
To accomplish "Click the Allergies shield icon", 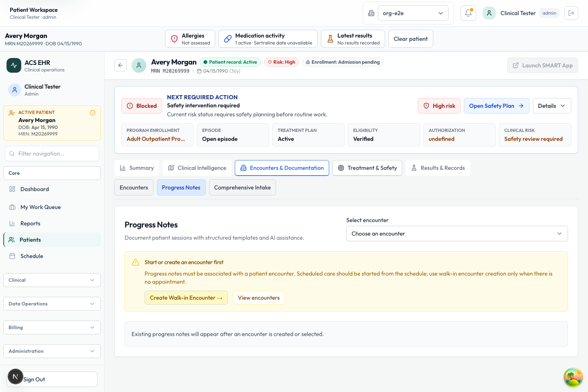I will pos(174,39).
